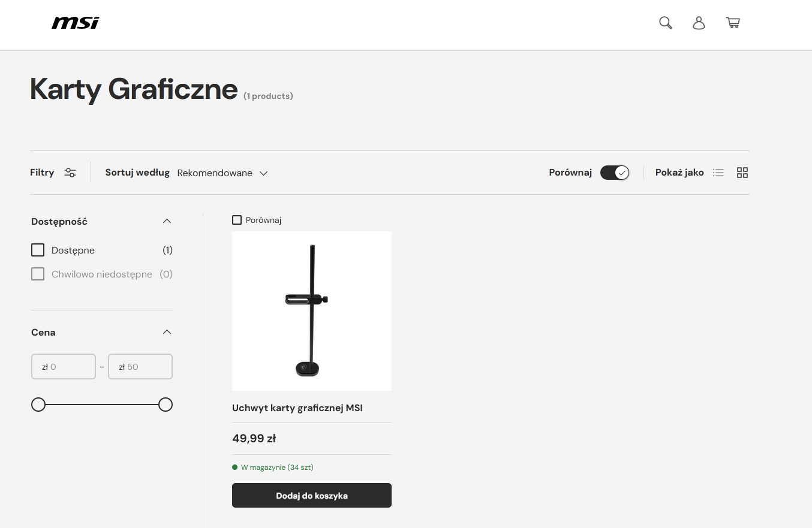The image size is (812, 528).
Task: Open the Rekomendowane sort dropdown
Action: [222, 173]
